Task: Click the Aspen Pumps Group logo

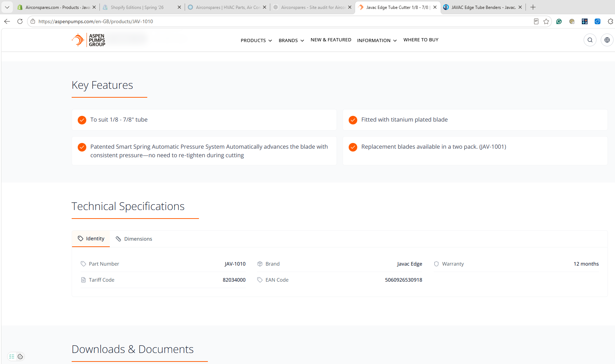Action: [x=88, y=40]
